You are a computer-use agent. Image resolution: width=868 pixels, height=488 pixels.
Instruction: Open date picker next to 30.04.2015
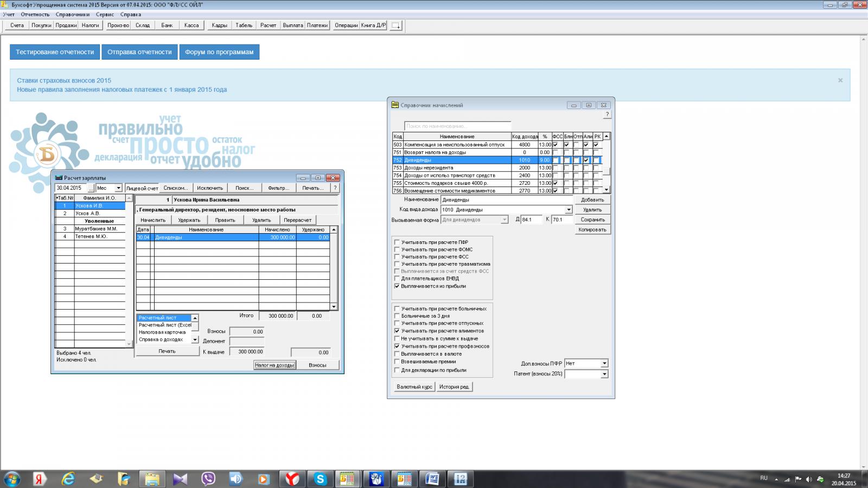point(91,188)
